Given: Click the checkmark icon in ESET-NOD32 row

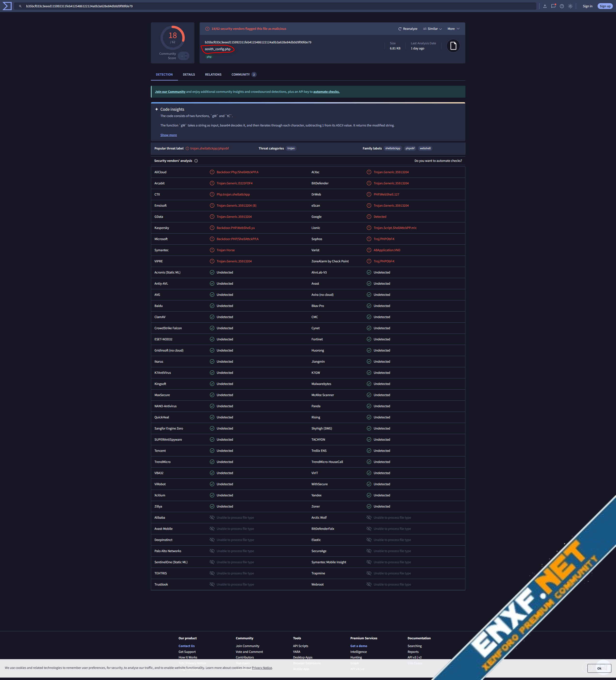Looking at the screenshot, I should [x=212, y=339].
